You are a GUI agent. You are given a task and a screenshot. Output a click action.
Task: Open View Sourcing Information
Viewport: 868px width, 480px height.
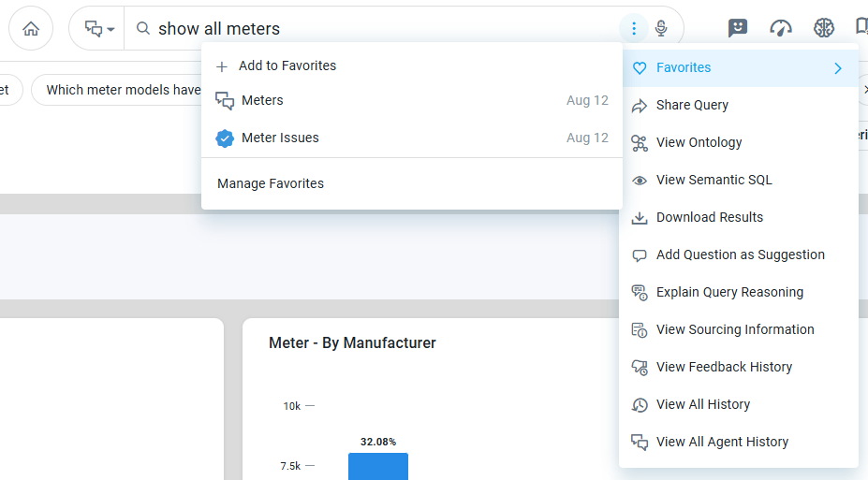[x=741, y=329]
